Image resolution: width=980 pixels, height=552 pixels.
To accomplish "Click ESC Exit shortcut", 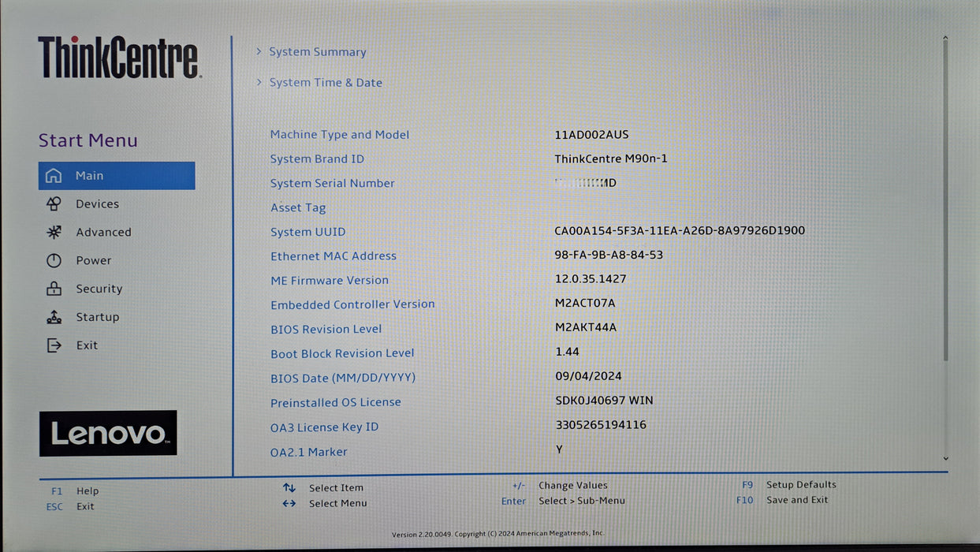I will click(70, 507).
